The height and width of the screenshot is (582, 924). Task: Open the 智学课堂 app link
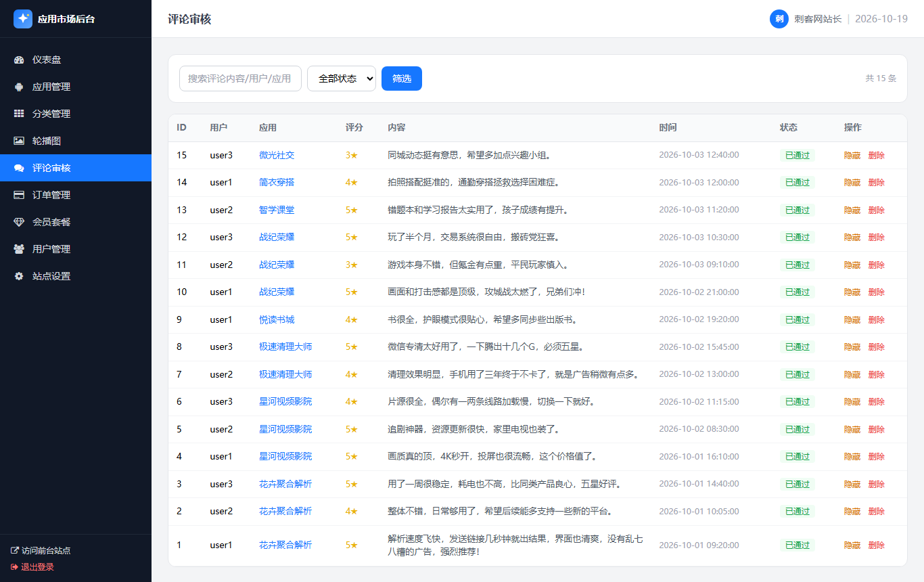tap(277, 210)
